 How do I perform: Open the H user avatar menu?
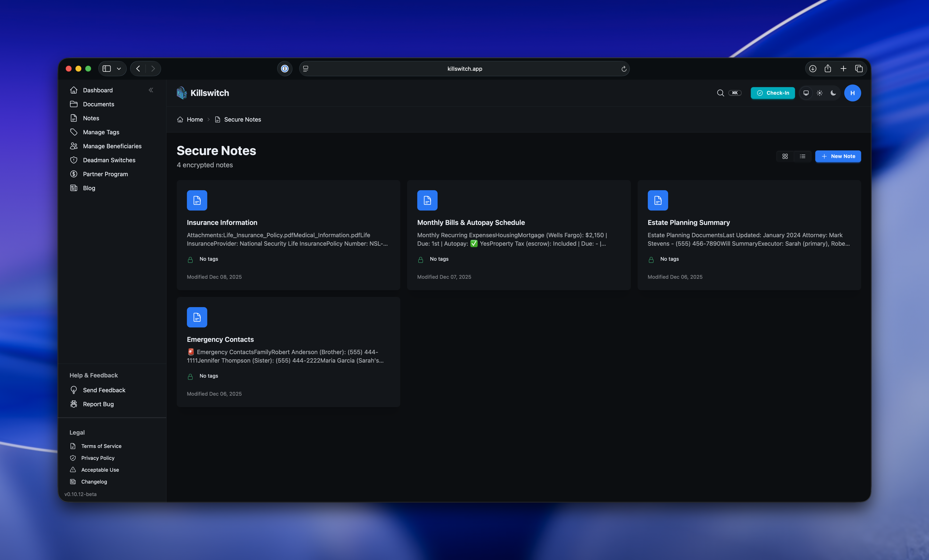click(852, 93)
